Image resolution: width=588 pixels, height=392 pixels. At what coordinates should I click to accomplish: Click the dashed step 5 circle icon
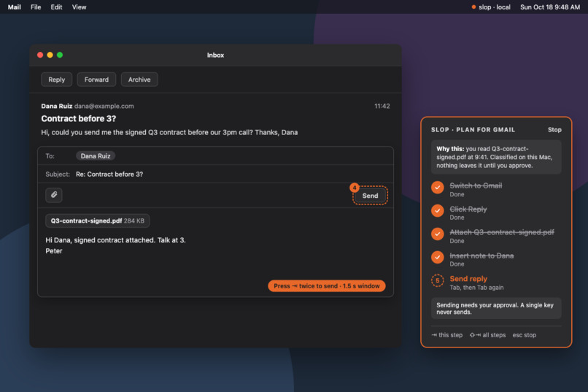[437, 280]
